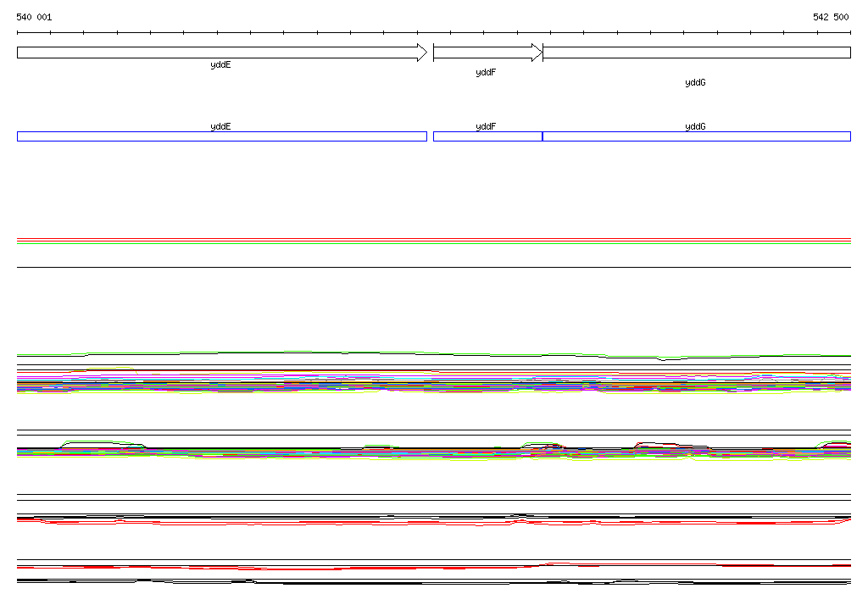
Task: Click the blue yddG annotation box
Action: (x=696, y=136)
